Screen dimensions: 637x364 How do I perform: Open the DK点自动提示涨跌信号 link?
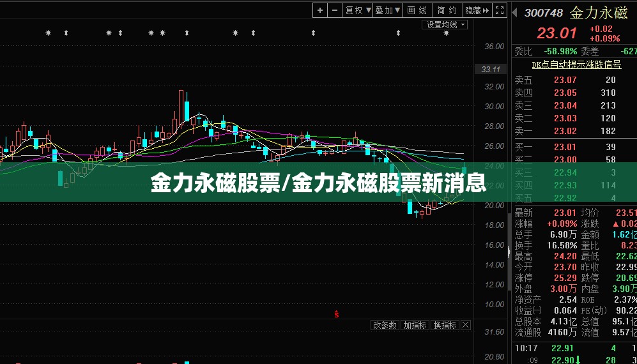pyautogui.click(x=576, y=64)
